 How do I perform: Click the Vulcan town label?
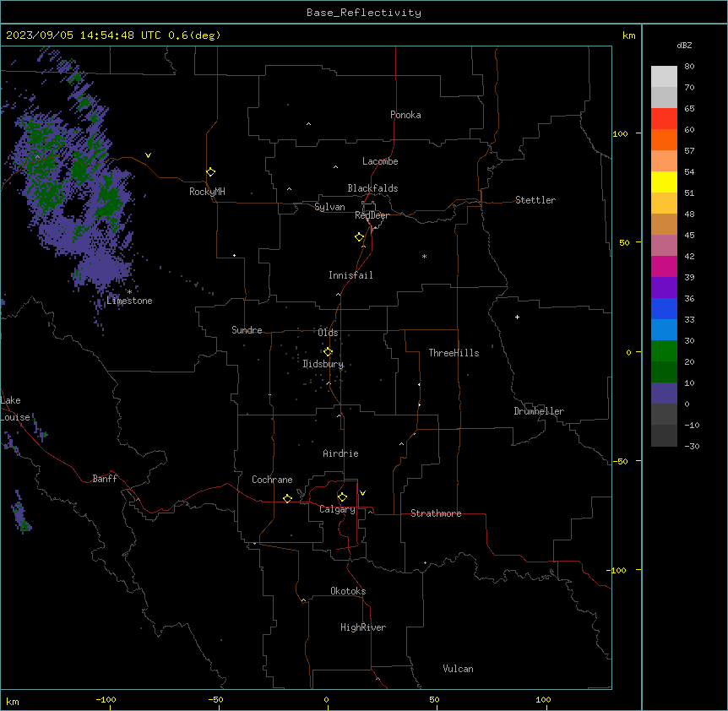[x=458, y=669]
